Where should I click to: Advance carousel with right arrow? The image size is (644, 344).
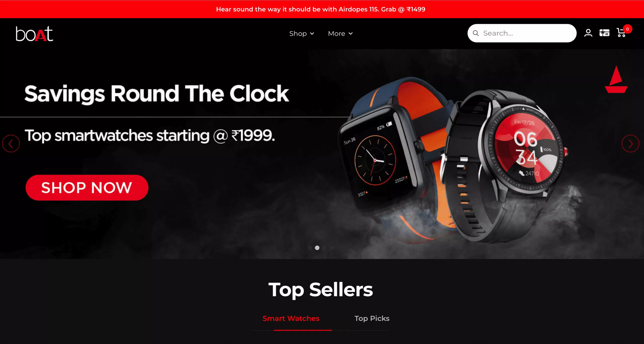[630, 144]
